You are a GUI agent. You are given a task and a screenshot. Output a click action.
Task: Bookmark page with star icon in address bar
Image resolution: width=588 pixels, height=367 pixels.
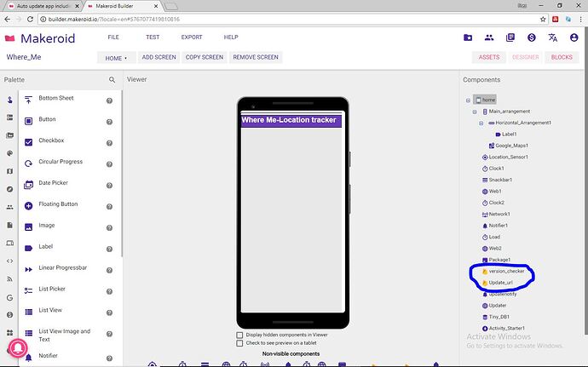[543, 19]
